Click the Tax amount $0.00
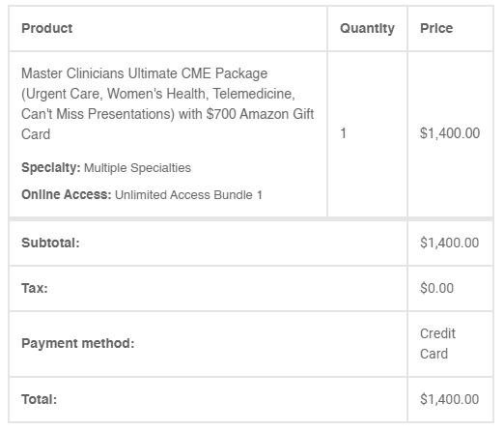 [436, 288]
